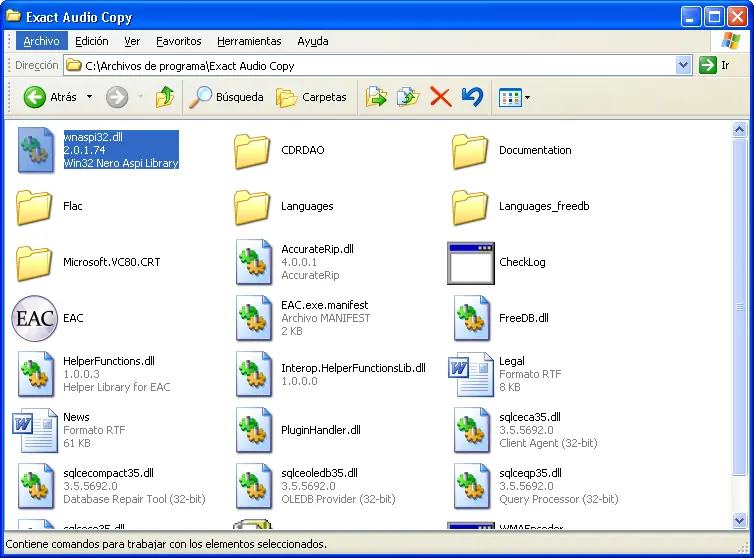Image resolution: width=754 pixels, height=558 pixels.
Task: Go back with the Atrás button
Action: (50, 97)
